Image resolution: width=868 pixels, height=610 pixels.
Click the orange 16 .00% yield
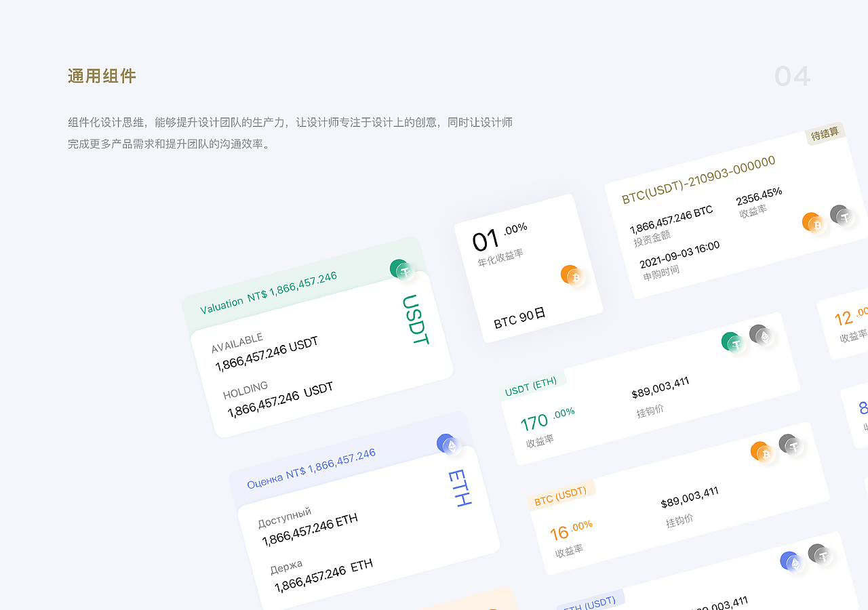572,529
